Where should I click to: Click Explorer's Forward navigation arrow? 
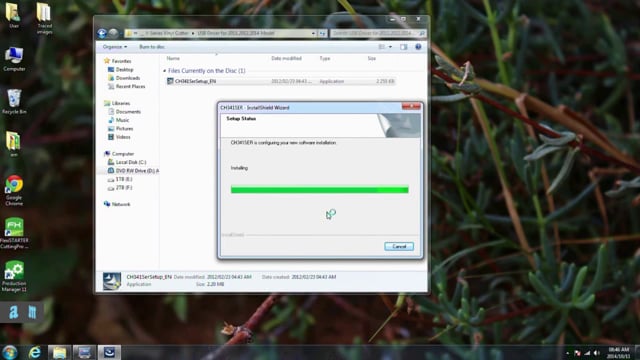[x=113, y=33]
